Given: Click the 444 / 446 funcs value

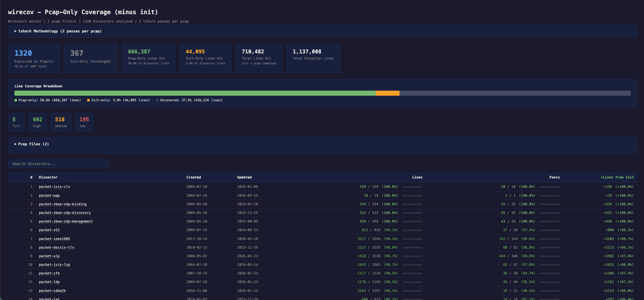Looking at the screenshot, I should tap(508, 256).
